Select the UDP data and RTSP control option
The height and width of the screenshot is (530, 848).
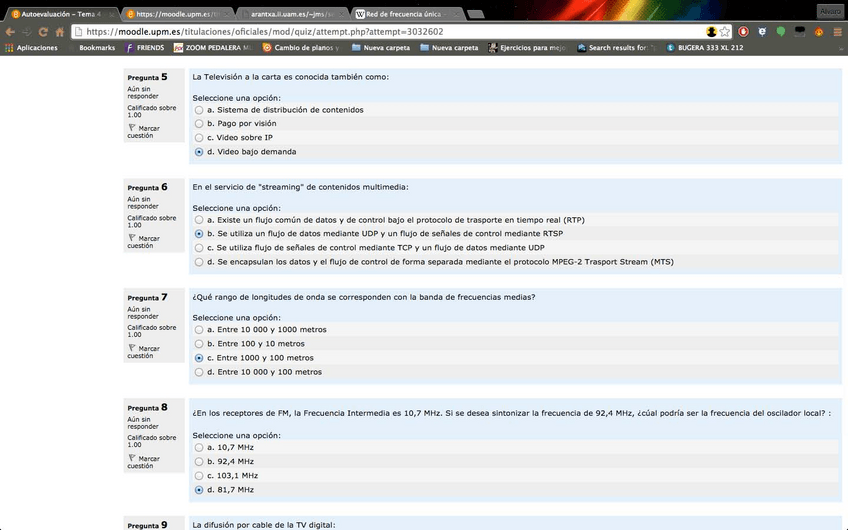pos(199,234)
